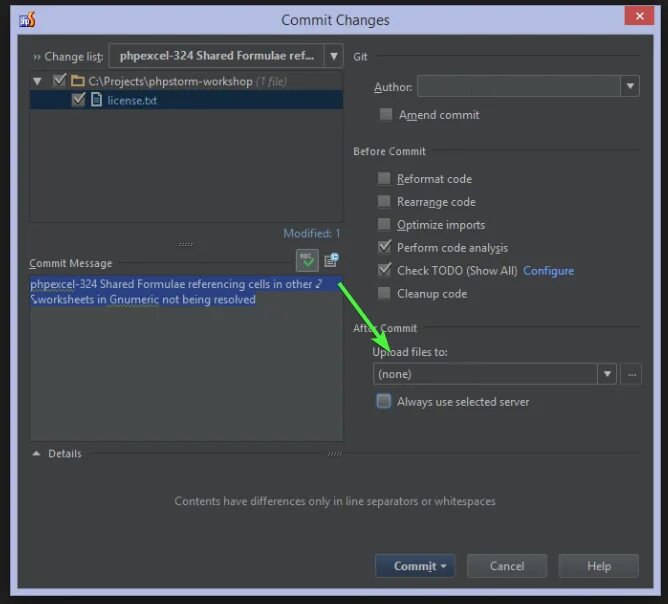Image resolution: width=668 pixels, height=604 pixels.
Task: Collapse the Details section
Action: click(37, 454)
